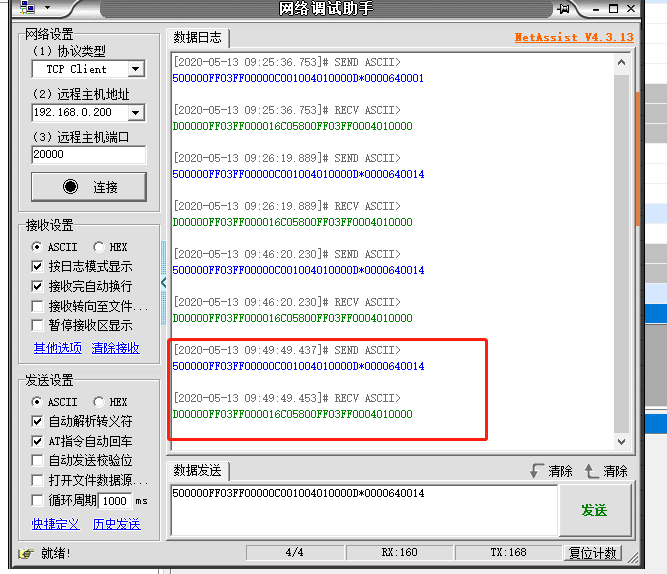
Task: Select the 数据发送 tab
Action: (198, 471)
